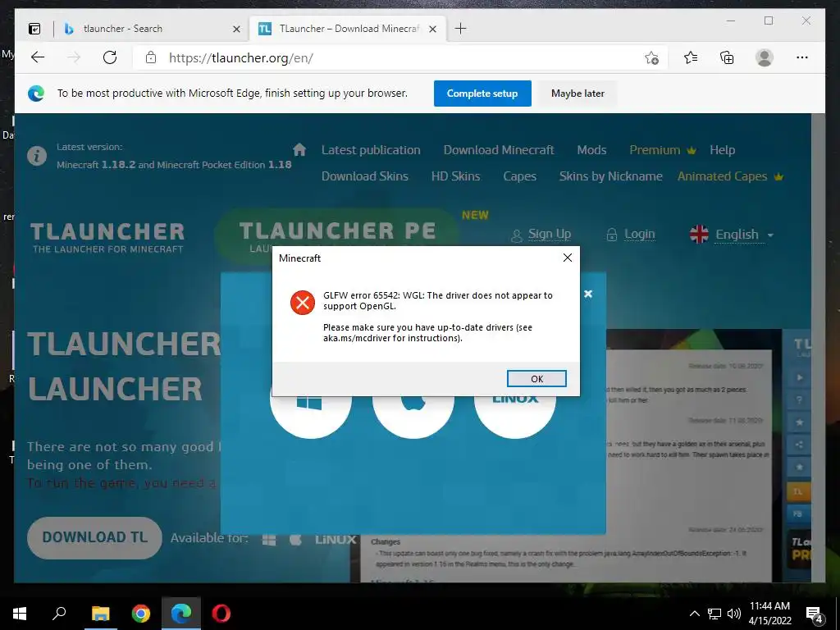
Task: Click Apple icon next to Available for
Action: (295, 540)
